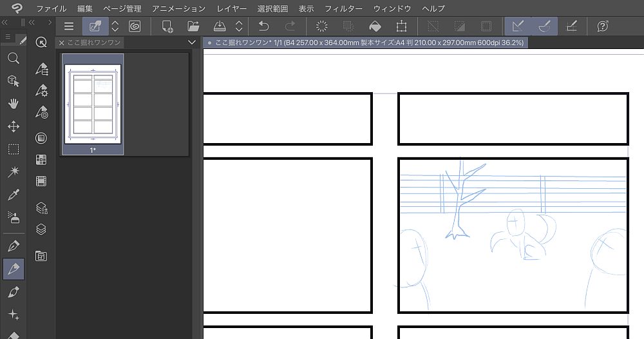This screenshot has width=644, height=339.
Task: Click the Fill bucket icon in command bar
Action: [x=375, y=26]
